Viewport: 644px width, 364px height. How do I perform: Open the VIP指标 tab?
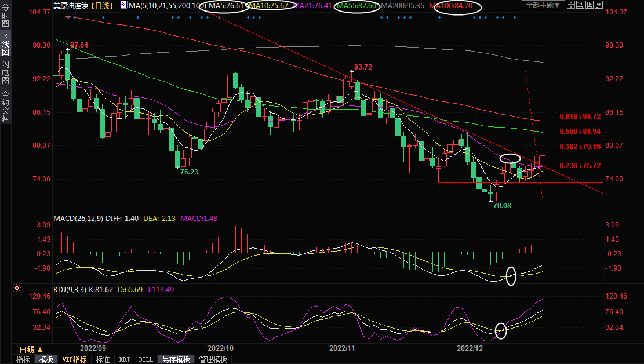pyautogui.click(x=75, y=359)
